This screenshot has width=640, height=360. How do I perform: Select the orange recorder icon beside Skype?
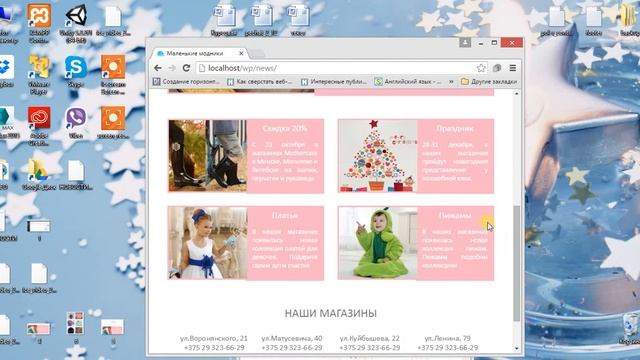point(113,74)
